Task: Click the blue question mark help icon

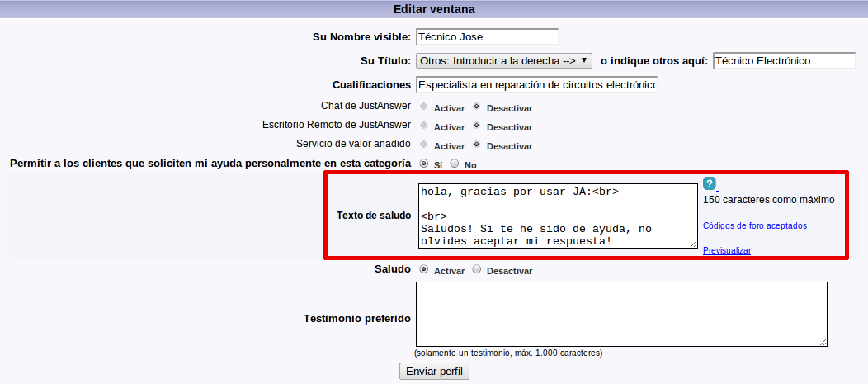Action: click(710, 184)
